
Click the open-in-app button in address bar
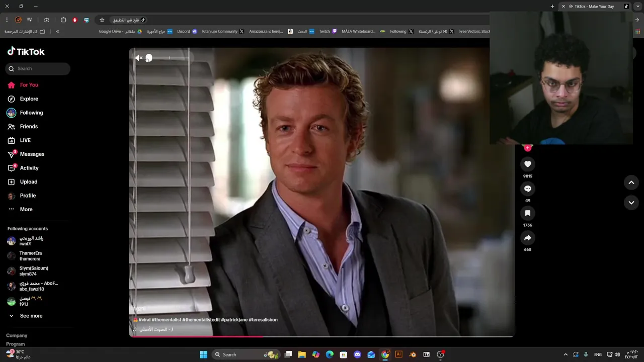(x=128, y=20)
